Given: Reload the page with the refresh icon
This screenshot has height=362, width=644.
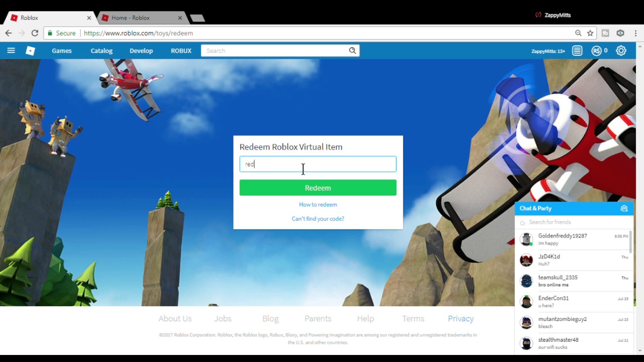Looking at the screenshot, I should tap(35, 33).
